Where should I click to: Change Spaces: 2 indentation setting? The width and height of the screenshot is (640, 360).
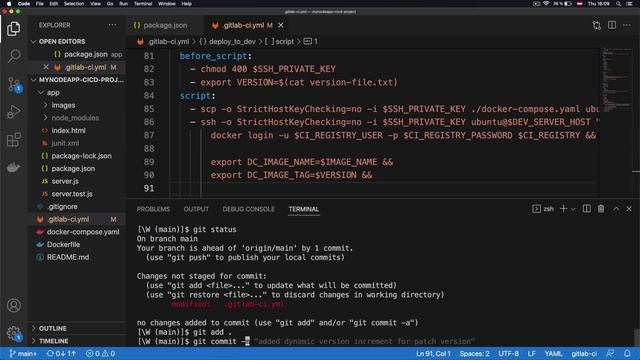tap(474, 353)
